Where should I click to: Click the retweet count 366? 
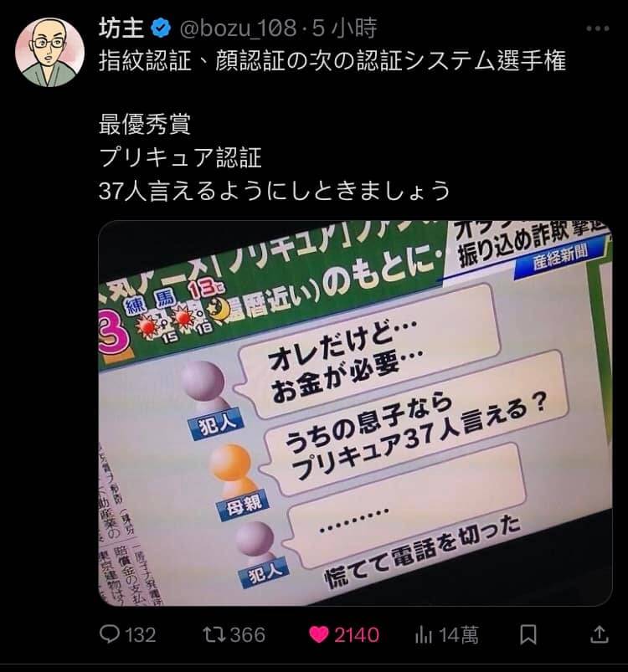point(248,634)
